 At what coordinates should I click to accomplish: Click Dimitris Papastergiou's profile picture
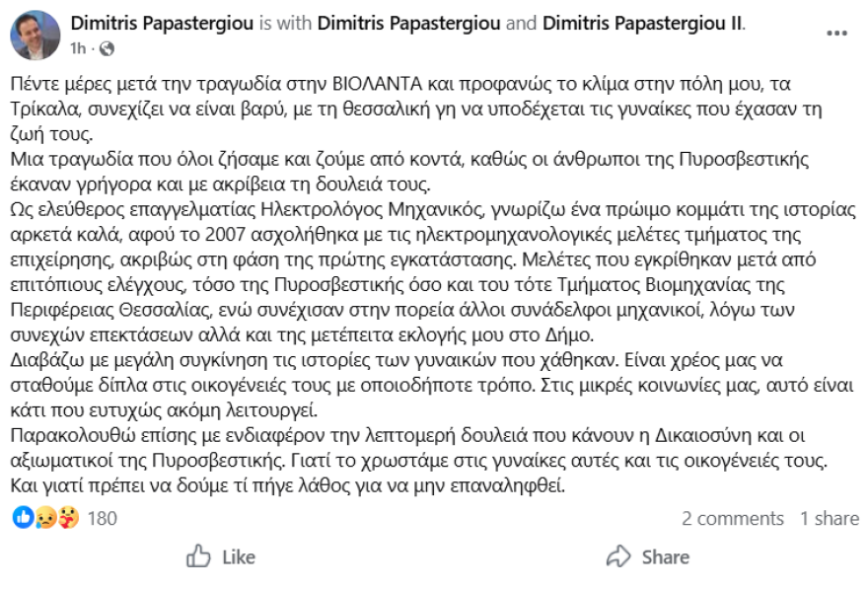point(36,32)
